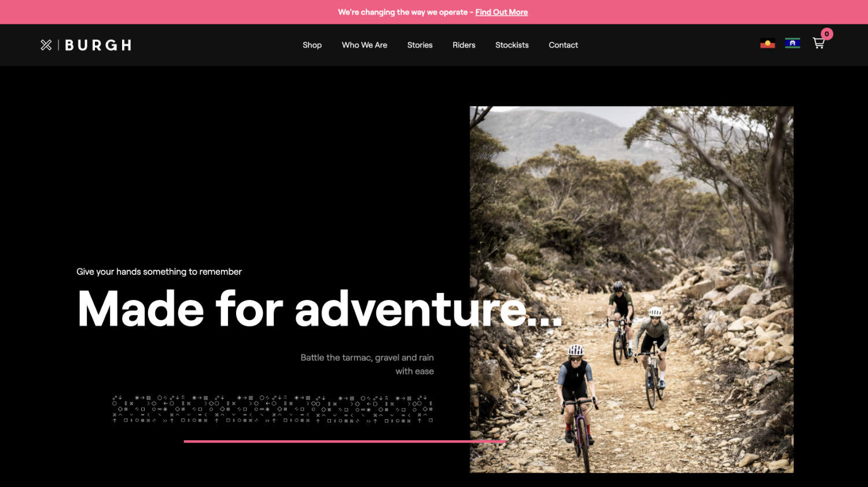Select Riders in the navigation
Viewport: 868px width, 487px height.
pyautogui.click(x=464, y=45)
